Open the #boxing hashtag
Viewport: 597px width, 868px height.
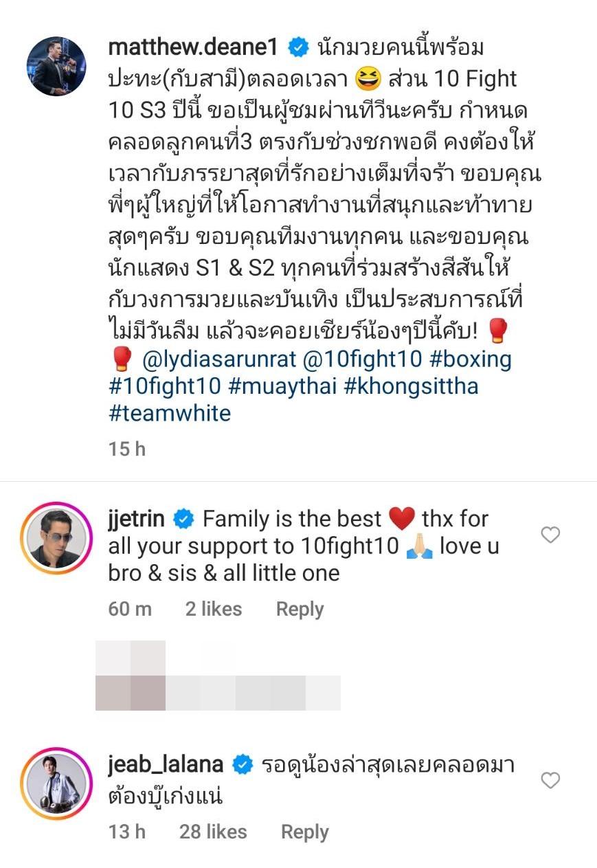(464, 360)
